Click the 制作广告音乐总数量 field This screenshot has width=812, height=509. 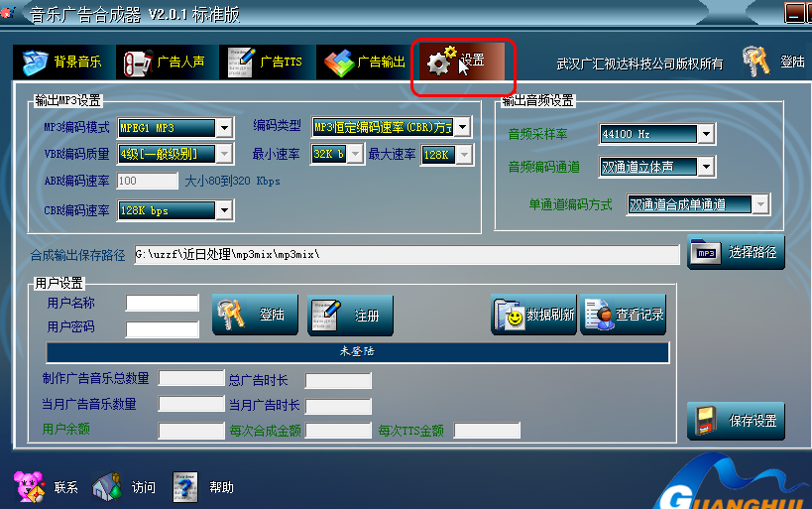[191, 378]
